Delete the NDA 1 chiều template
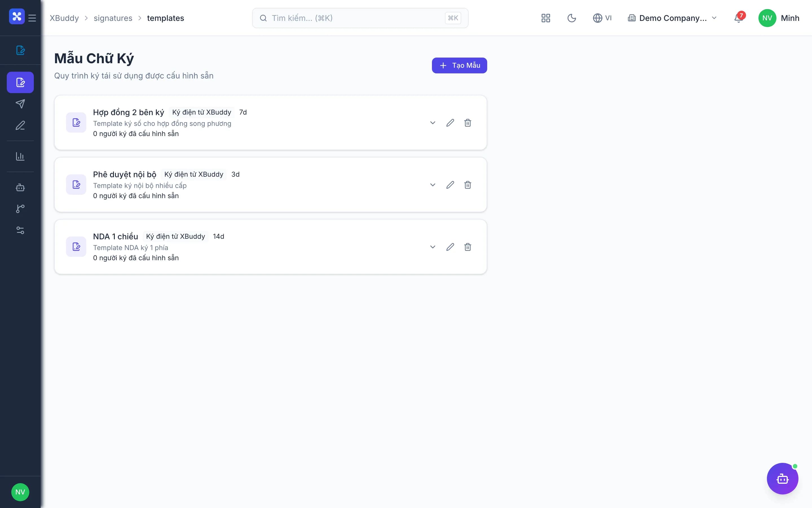 [468, 247]
